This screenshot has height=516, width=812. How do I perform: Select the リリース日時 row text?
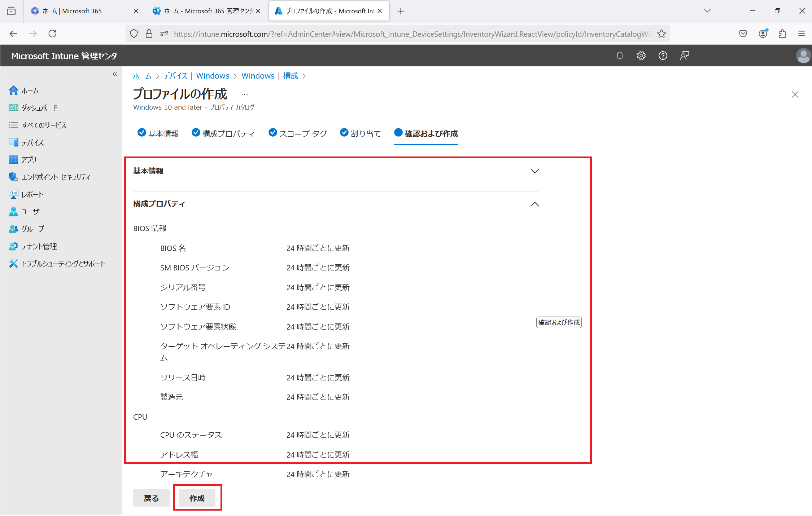click(183, 378)
